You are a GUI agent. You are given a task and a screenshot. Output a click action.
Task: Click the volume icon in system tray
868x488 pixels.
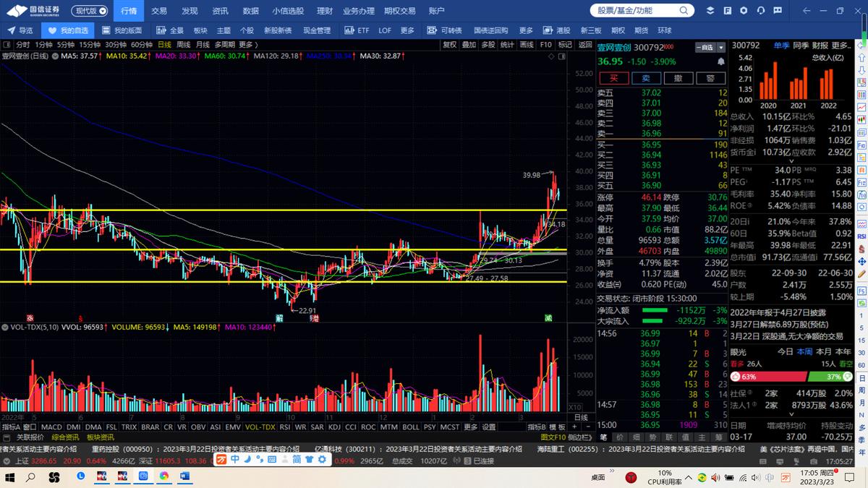pyautogui.click(x=757, y=478)
